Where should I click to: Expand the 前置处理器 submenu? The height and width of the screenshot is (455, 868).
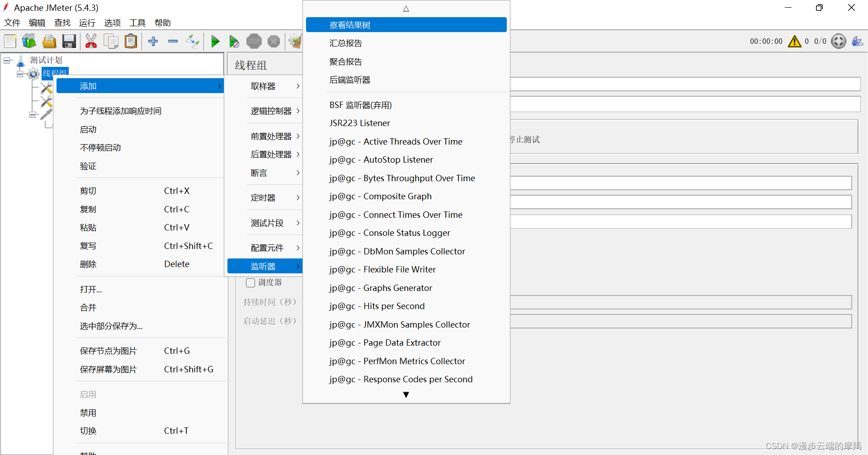(265, 136)
